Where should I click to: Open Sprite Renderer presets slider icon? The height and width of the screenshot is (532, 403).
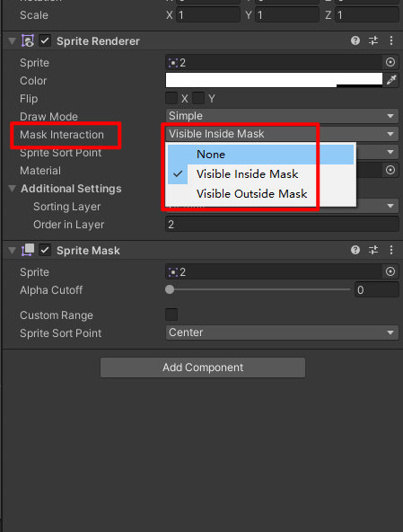pos(373,40)
